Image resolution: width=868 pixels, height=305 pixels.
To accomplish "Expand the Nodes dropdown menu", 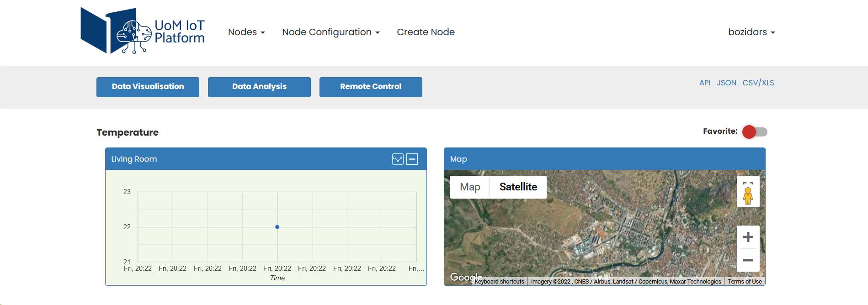I will (246, 32).
